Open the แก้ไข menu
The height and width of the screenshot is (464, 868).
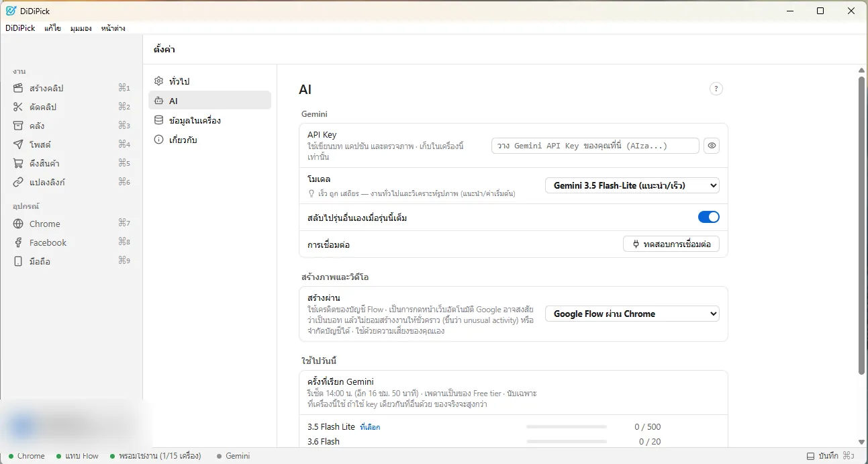pos(53,28)
